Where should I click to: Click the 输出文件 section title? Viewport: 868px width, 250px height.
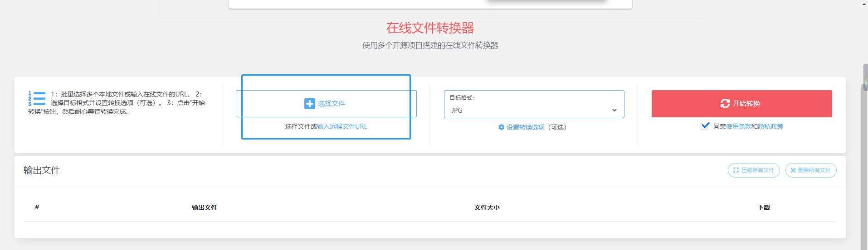click(42, 170)
